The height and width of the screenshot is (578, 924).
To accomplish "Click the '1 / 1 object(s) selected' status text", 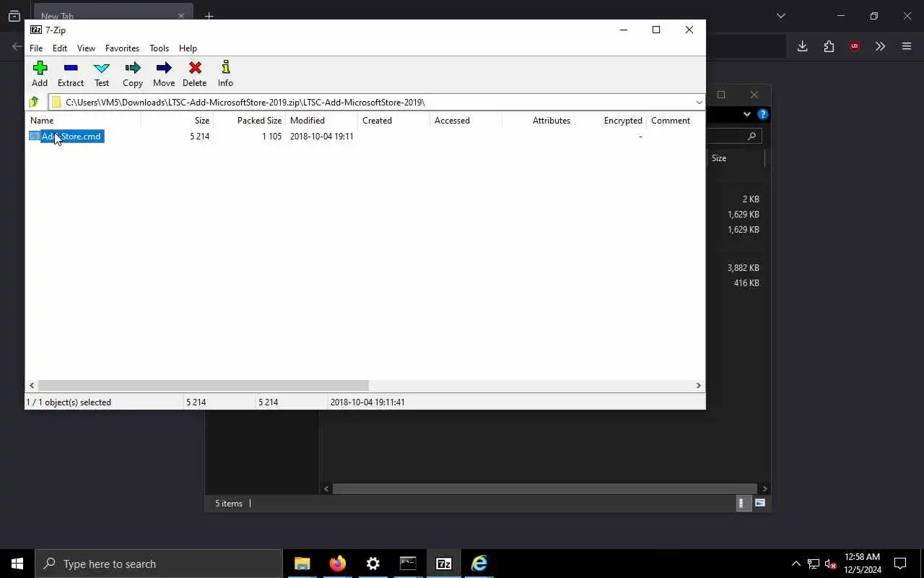I will (x=69, y=402).
